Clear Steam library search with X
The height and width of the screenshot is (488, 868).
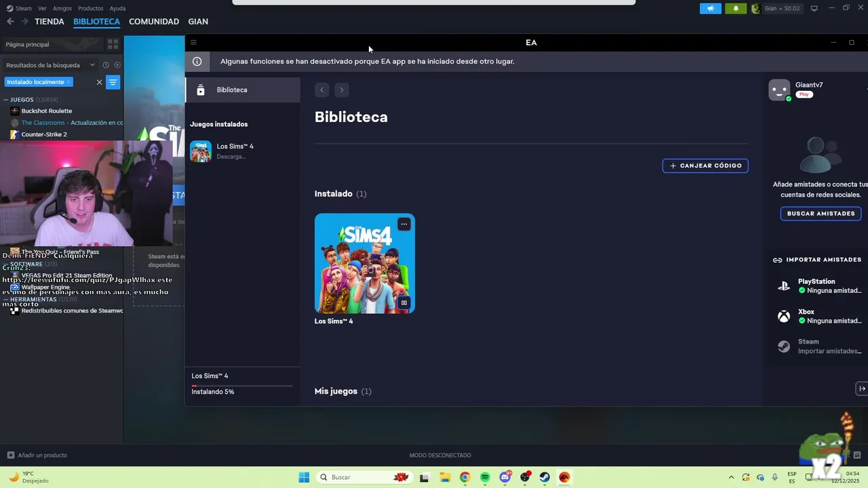99,82
